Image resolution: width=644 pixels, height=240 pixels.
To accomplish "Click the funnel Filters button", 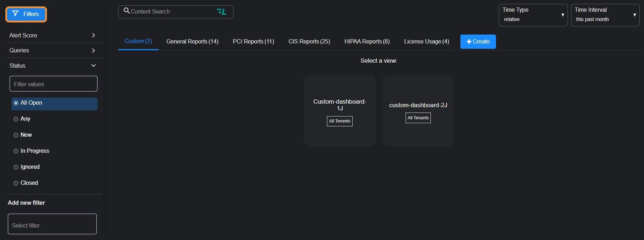I will [26, 14].
